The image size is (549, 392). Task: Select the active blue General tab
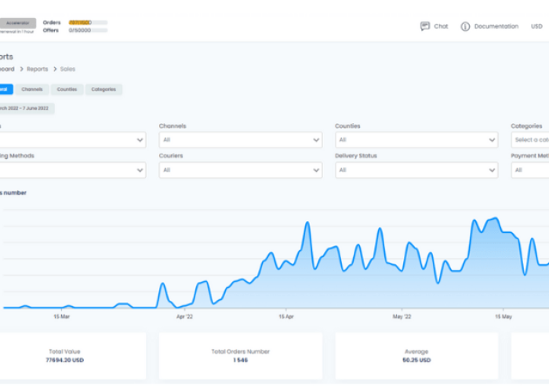tap(6, 89)
